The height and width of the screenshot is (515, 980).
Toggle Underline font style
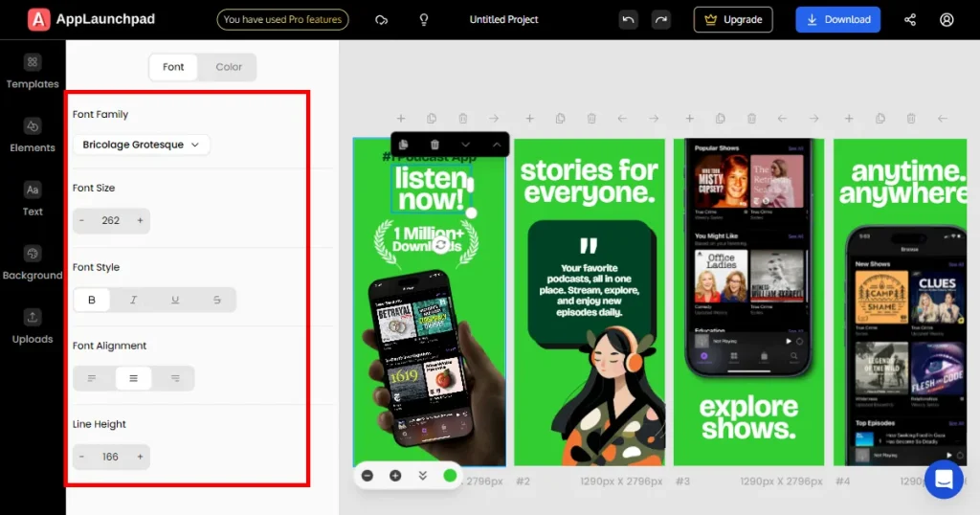[x=175, y=300]
